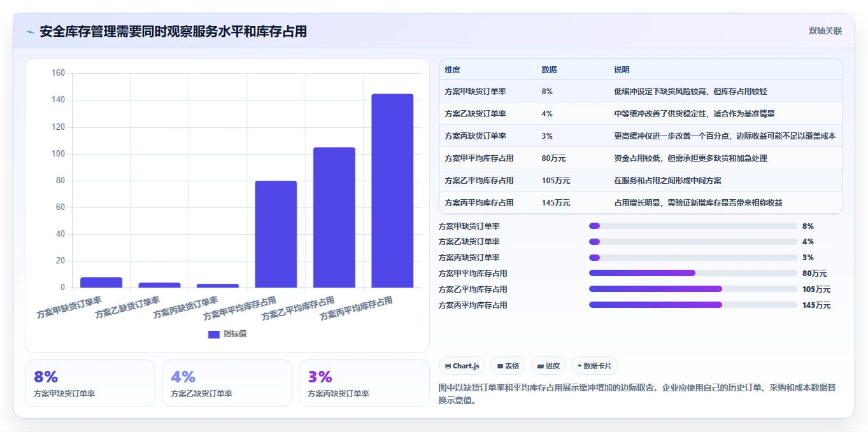Click the note starting 资金占用较低

click(691, 158)
